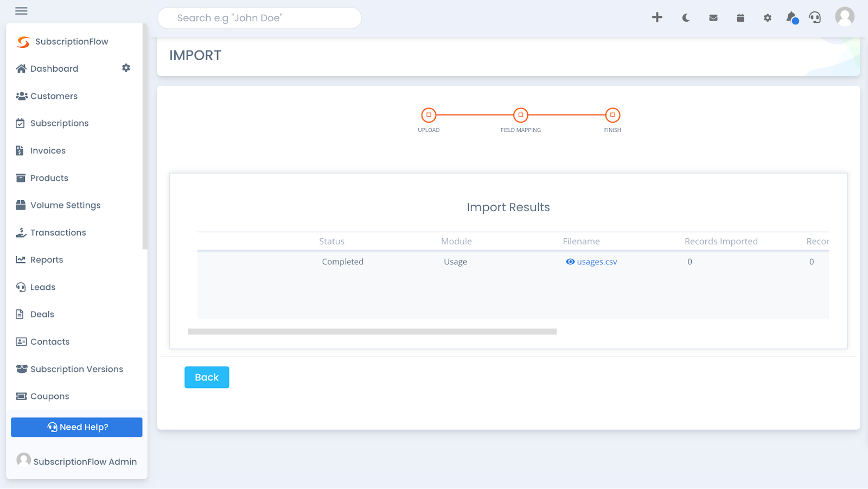Select the Invoices sidebar icon
Viewport: 868px width, 489px height.
point(21,150)
